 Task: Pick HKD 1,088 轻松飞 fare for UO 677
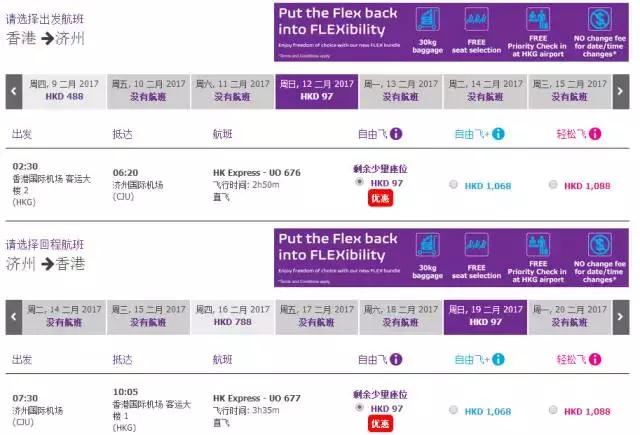(x=554, y=410)
